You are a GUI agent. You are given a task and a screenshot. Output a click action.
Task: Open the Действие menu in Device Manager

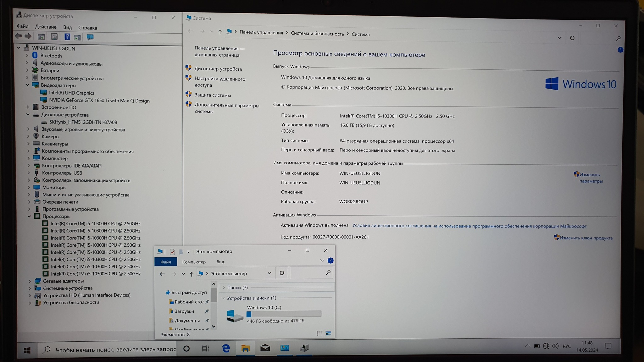tap(46, 27)
